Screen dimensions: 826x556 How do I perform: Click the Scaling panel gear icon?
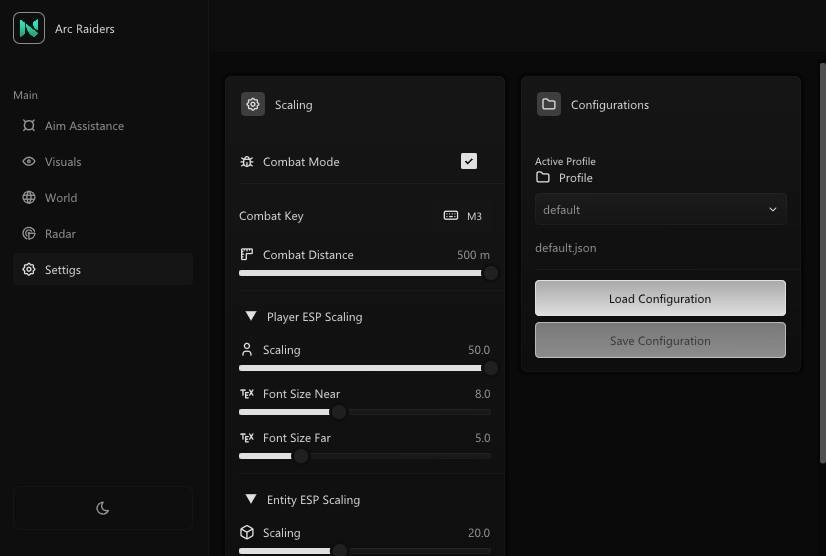click(253, 104)
